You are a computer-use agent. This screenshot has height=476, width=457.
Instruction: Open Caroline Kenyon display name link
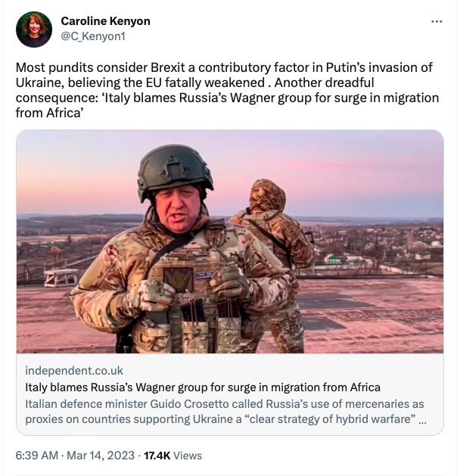105,21
